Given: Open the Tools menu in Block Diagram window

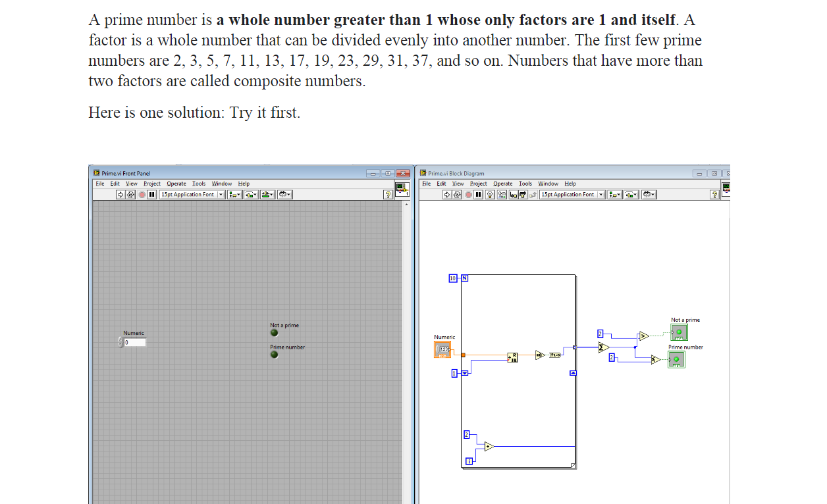Looking at the screenshot, I should point(525,184).
